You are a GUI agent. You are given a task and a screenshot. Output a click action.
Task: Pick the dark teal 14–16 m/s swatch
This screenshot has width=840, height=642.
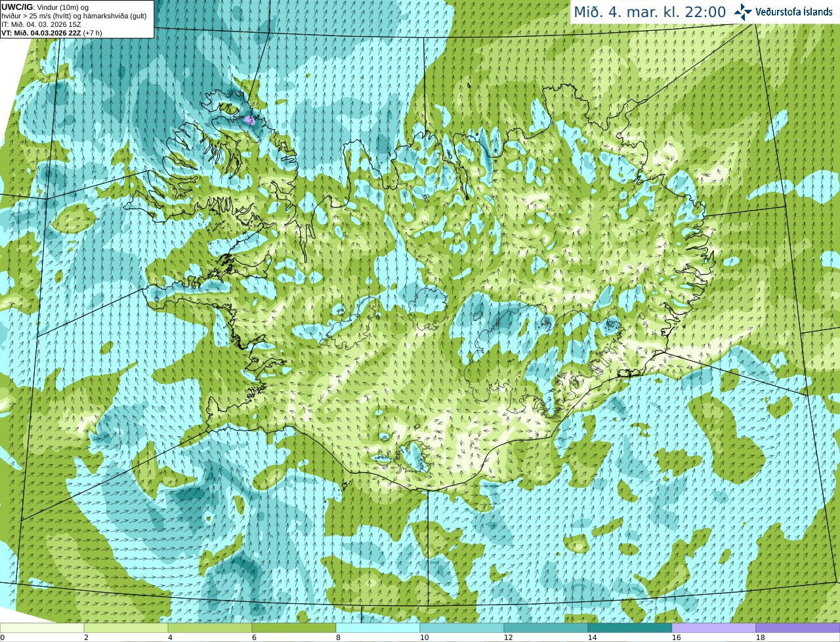(630, 628)
